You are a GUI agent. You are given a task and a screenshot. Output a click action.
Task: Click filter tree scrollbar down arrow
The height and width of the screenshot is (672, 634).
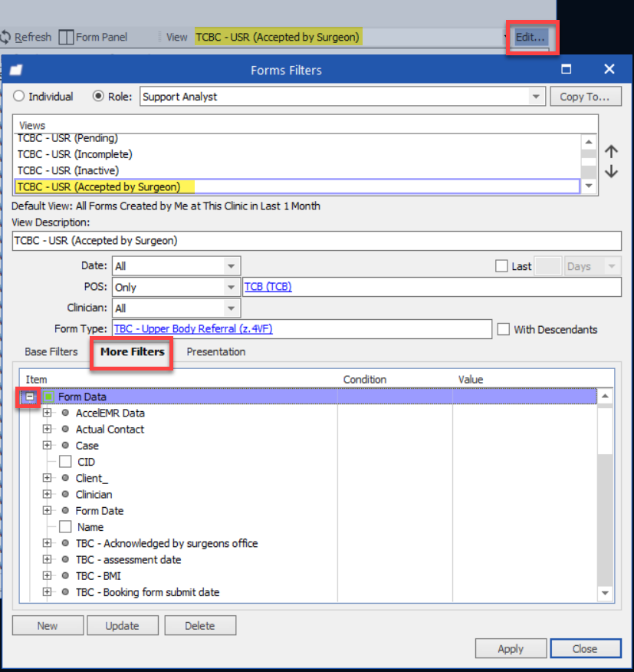coord(605,593)
